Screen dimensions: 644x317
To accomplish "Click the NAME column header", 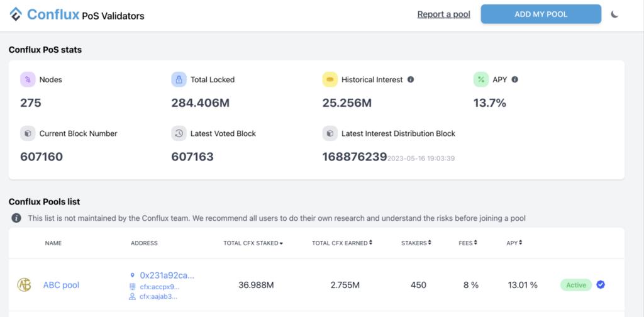I will click(53, 243).
